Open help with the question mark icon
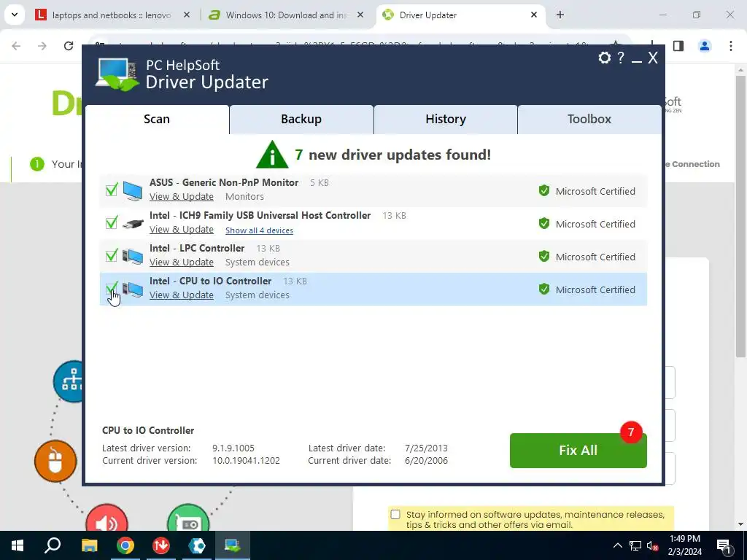Viewport: 747px width, 560px height. 620,58
